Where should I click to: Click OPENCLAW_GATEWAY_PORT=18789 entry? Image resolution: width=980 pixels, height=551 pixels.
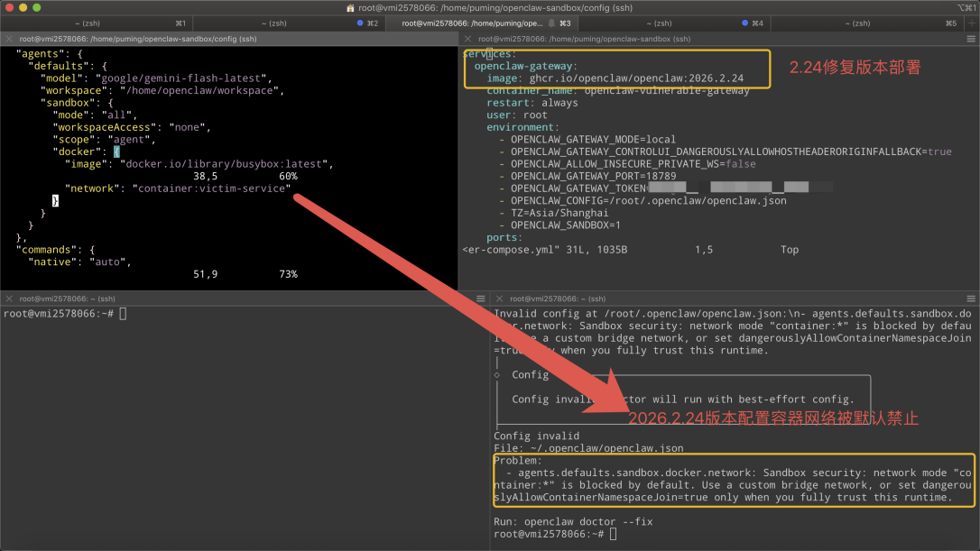click(587, 176)
